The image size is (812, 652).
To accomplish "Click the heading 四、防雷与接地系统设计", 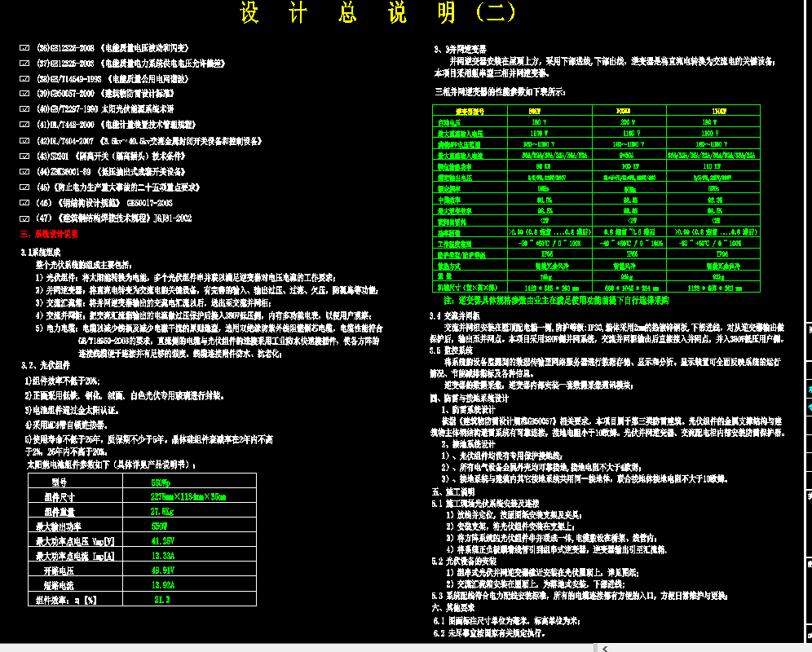I will tap(470, 399).
